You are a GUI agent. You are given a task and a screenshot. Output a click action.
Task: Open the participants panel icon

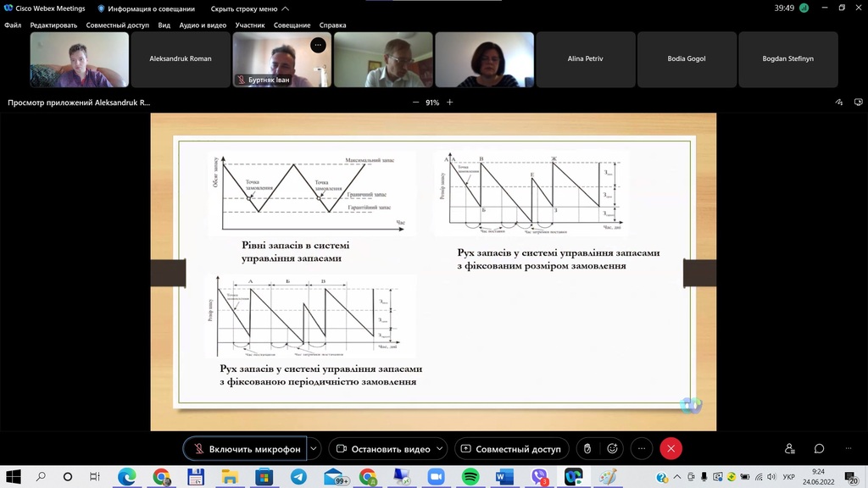point(790,449)
